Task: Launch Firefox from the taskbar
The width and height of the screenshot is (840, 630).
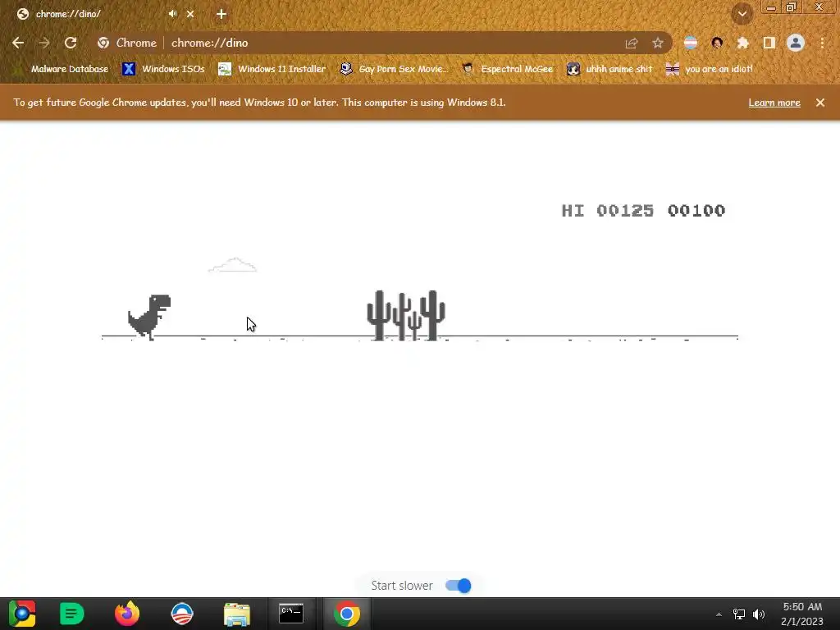Action: [x=127, y=614]
